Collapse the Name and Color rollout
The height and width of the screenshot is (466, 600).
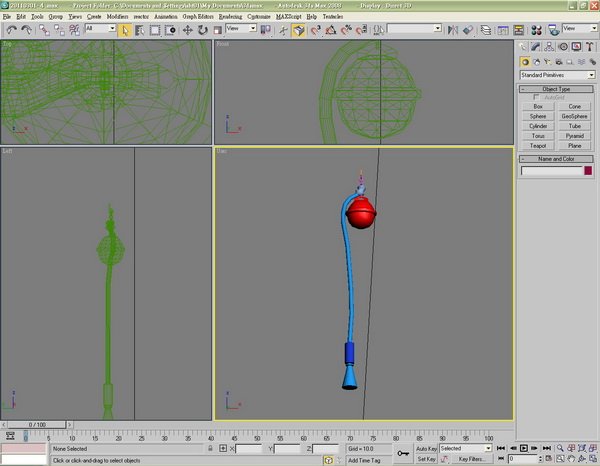[556, 159]
